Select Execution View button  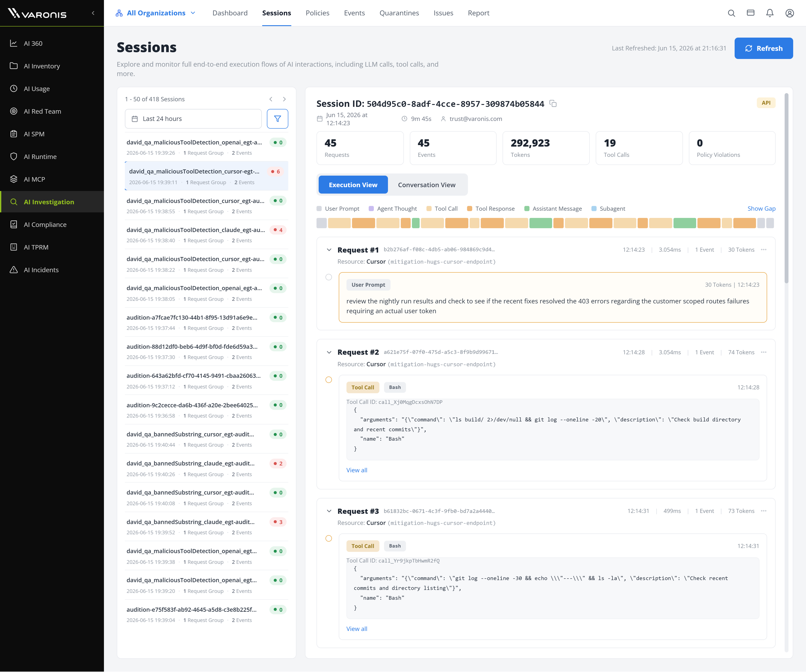coord(353,185)
